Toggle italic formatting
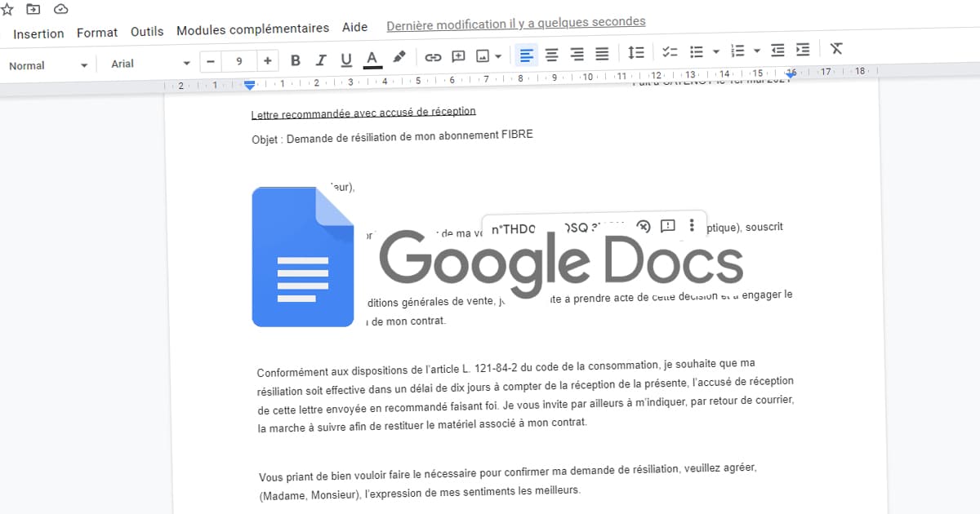The height and width of the screenshot is (514, 980). click(321, 60)
